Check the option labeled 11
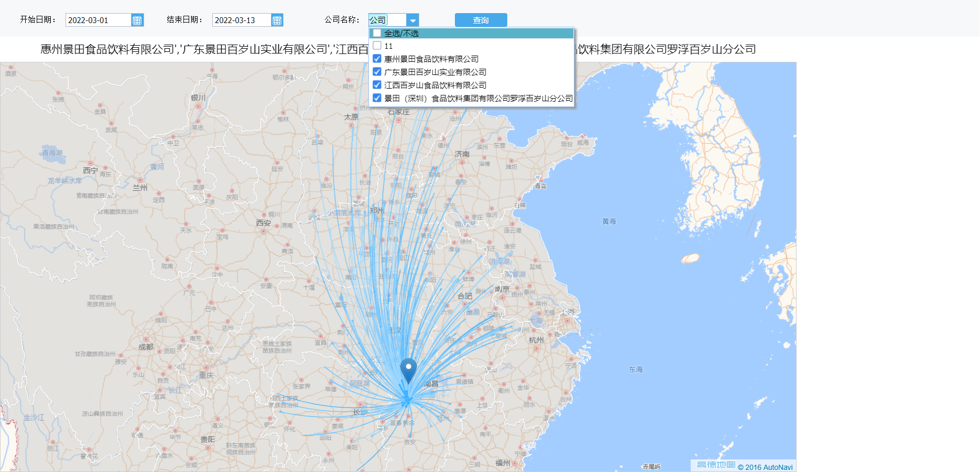Image resolution: width=980 pixels, height=472 pixels. (x=377, y=46)
